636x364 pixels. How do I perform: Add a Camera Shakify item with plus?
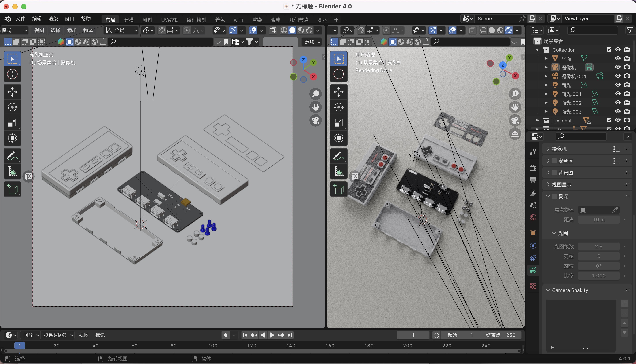click(x=625, y=303)
